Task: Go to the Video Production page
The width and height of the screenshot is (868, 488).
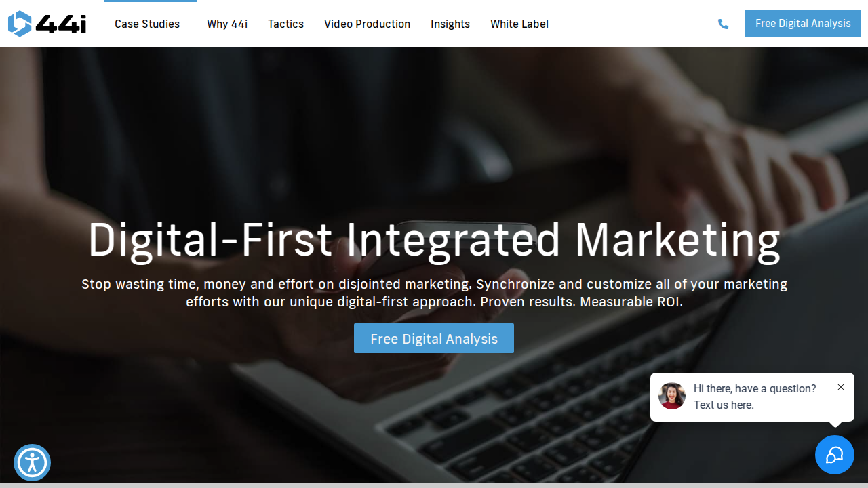Action: (x=367, y=24)
